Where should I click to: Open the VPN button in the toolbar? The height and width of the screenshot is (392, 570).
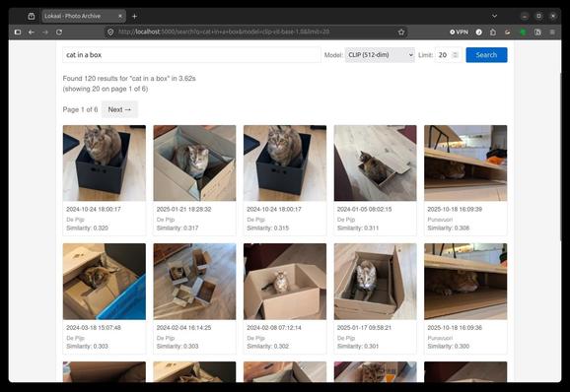459,33
